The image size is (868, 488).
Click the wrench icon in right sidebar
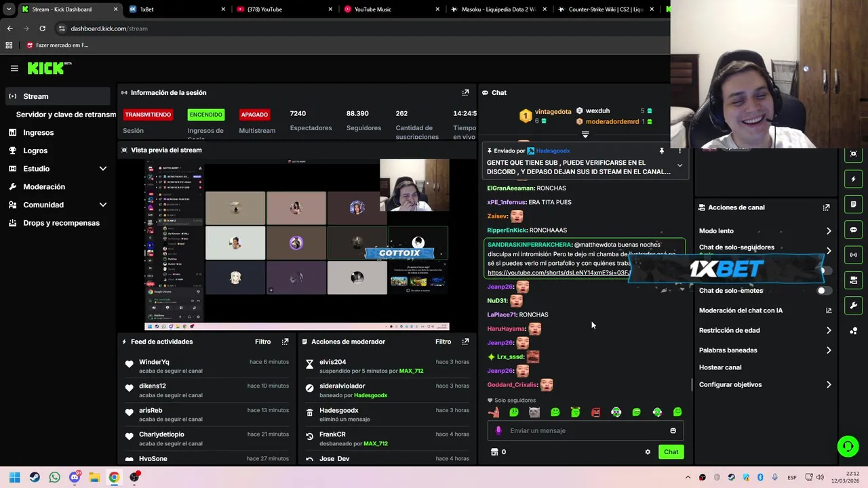pyautogui.click(x=853, y=305)
